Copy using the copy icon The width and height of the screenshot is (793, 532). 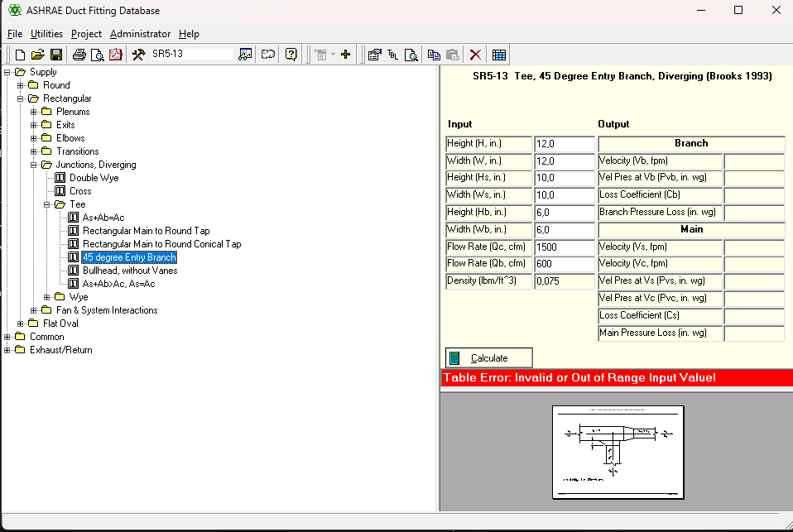coord(434,55)
